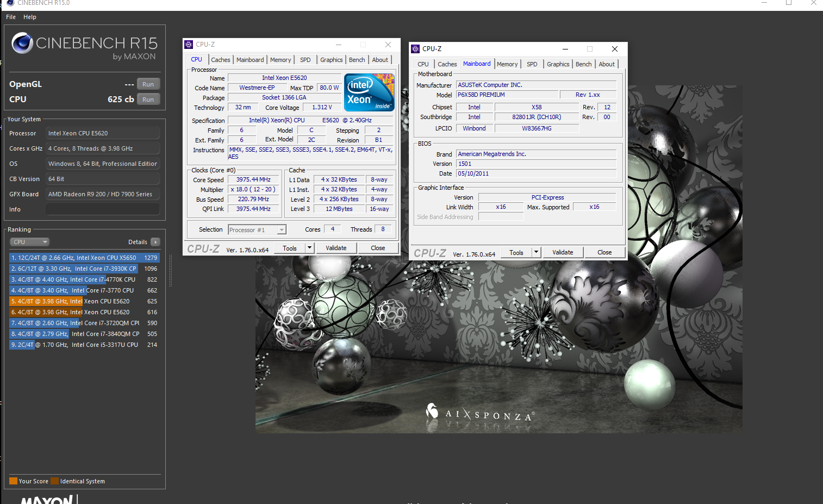Open the CPU ranking type dropdown
This screenshot has height=504, width=823.
click(29, 242)
